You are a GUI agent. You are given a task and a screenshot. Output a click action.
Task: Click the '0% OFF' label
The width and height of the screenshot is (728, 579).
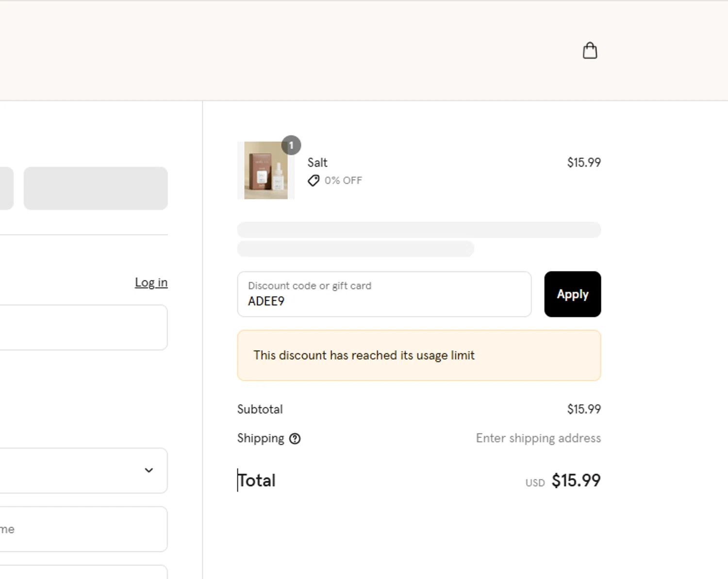coord(343,180)
